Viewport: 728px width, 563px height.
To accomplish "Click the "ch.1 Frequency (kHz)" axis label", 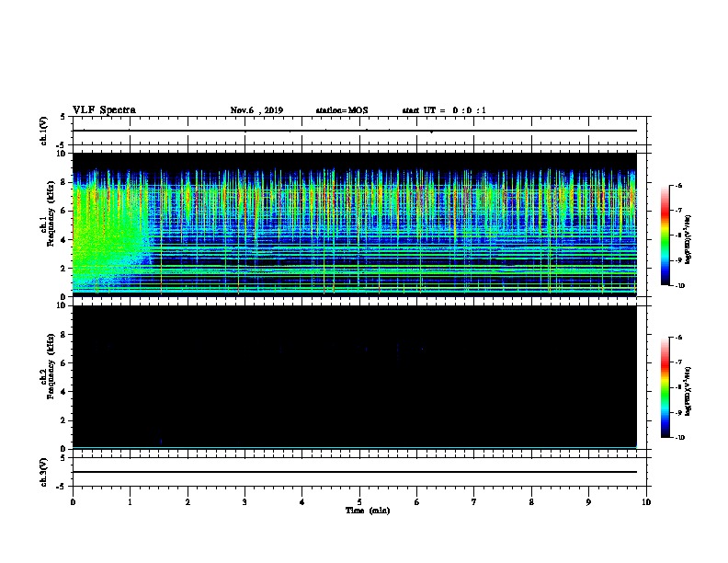I will (48, 214).
